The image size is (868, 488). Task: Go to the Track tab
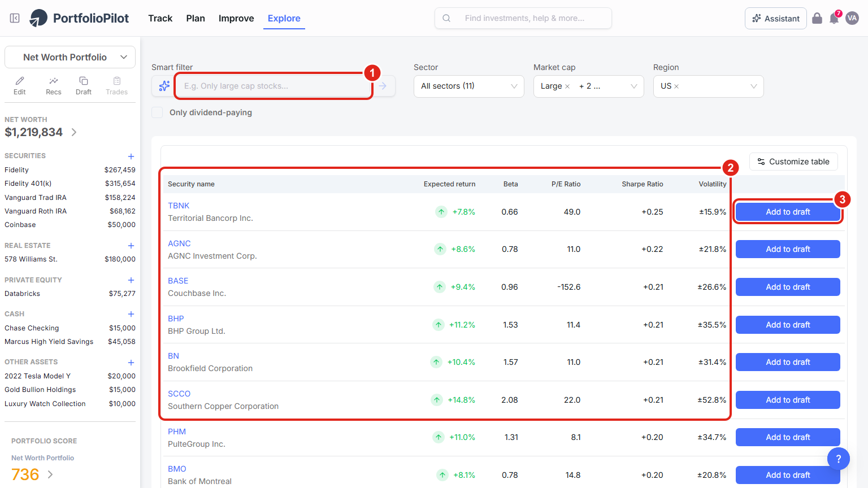tap(160, 18)
